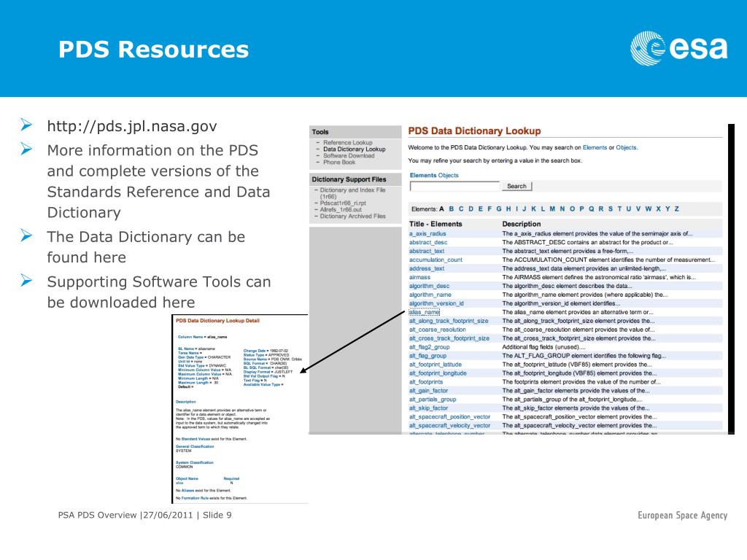Open the Reference Lookup tool link
The image size is (747, 560).
click(348, 142)
